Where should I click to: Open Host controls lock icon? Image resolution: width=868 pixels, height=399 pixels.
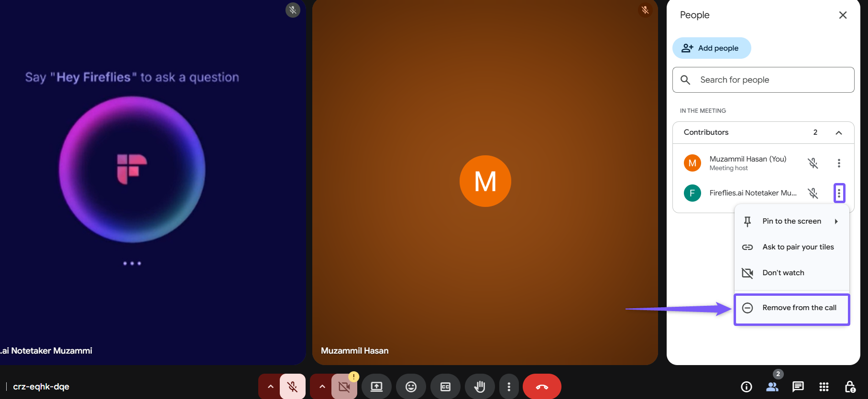(x=850, y=387)
